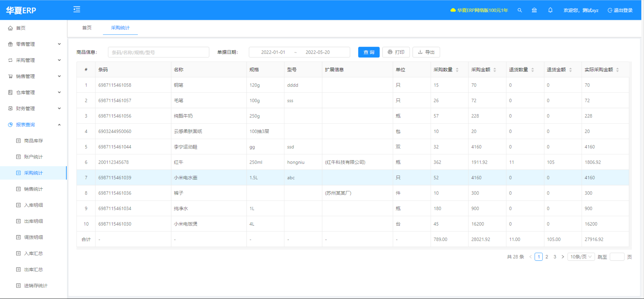
Task: Click the 小米电水壶 row name cell
Action: point(209,177)
